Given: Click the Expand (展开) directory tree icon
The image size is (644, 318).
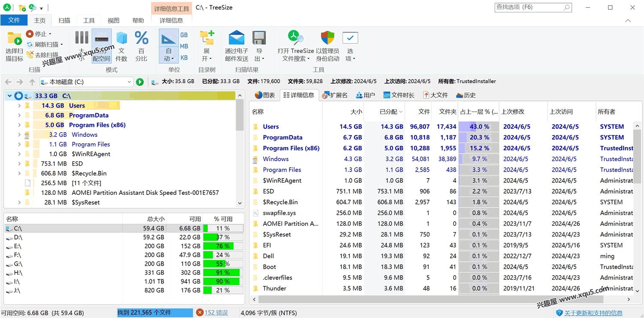Looking at the screenshot, I should pos(207,38).
